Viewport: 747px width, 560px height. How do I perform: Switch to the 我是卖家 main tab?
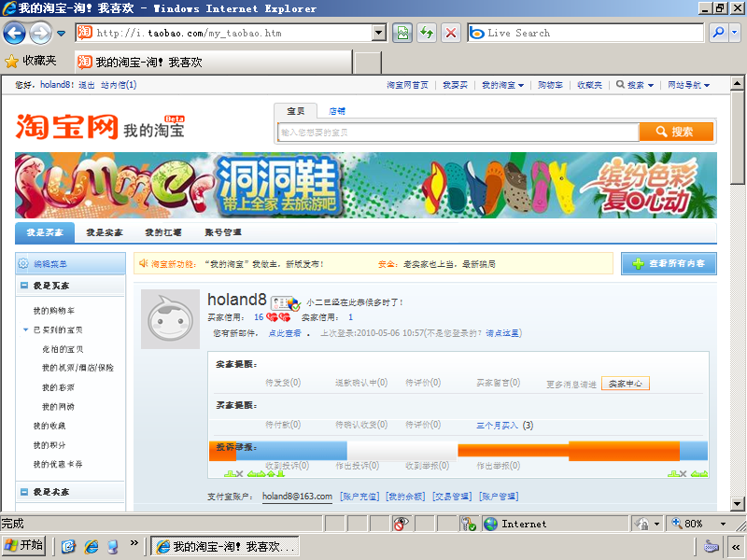click(x=105, y=232)
